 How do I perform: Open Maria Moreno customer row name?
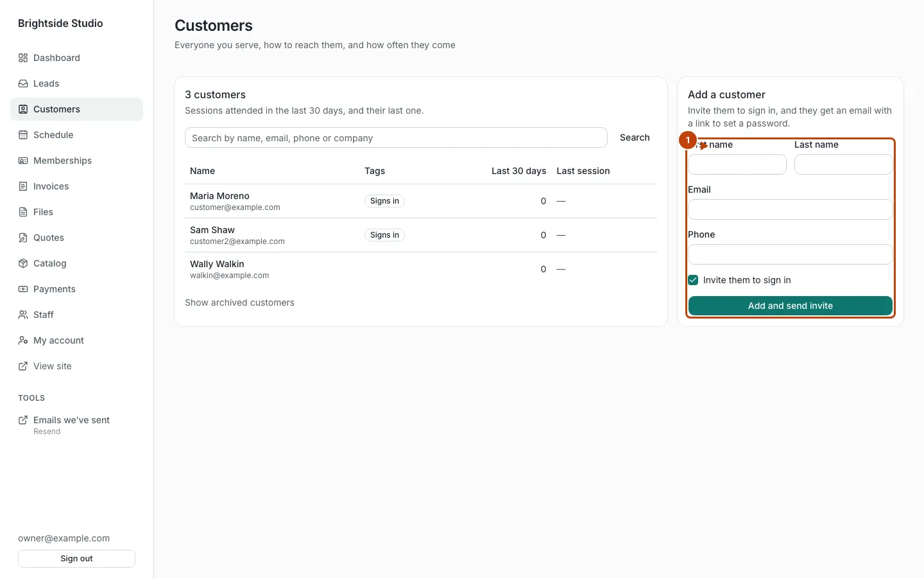(219, 196)
